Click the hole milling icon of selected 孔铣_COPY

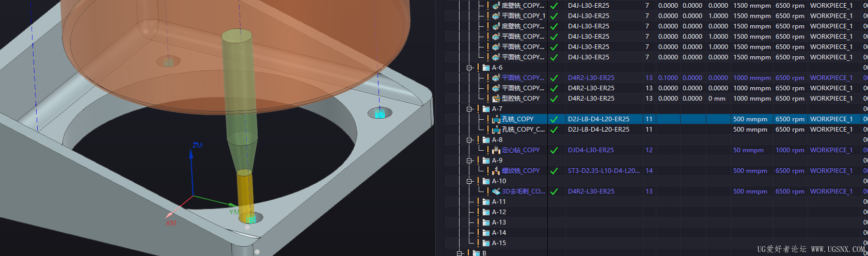496,119
